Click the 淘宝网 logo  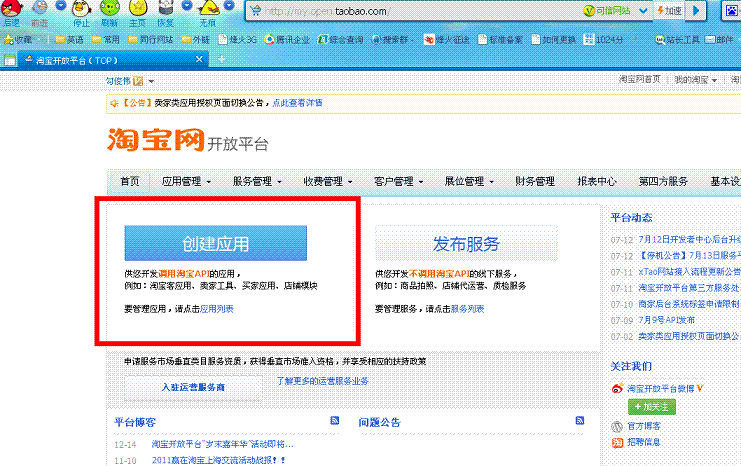click(155, 139)
